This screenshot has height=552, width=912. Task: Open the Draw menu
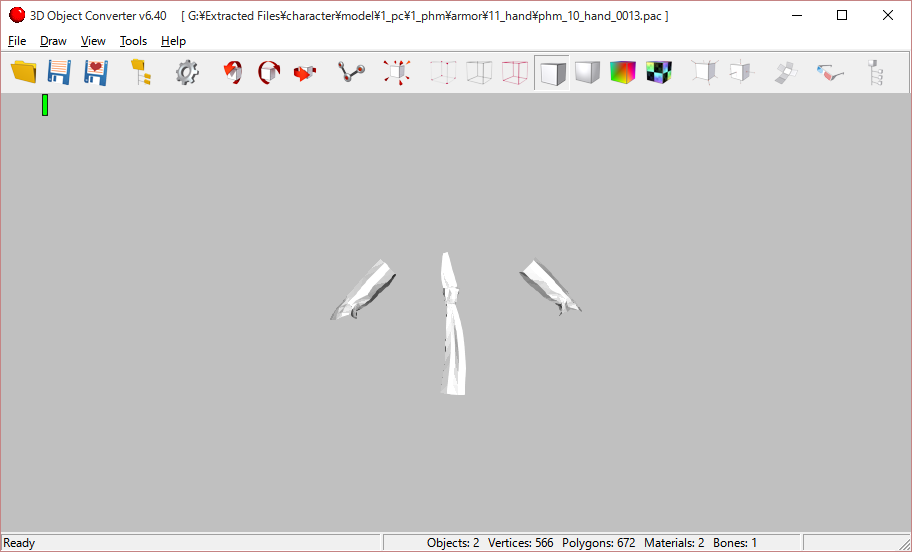click(x=53, y=41)
